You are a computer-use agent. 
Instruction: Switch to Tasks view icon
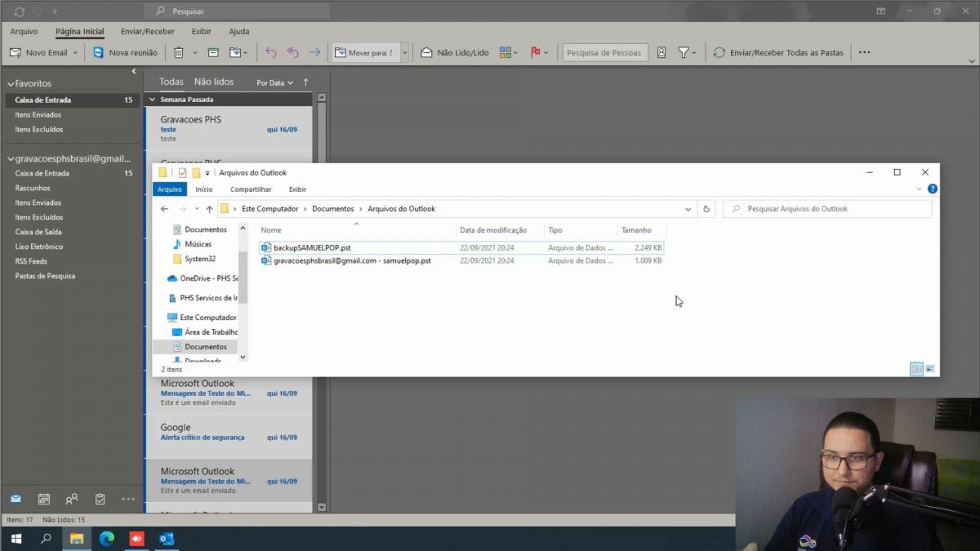[x=100, y=499]
